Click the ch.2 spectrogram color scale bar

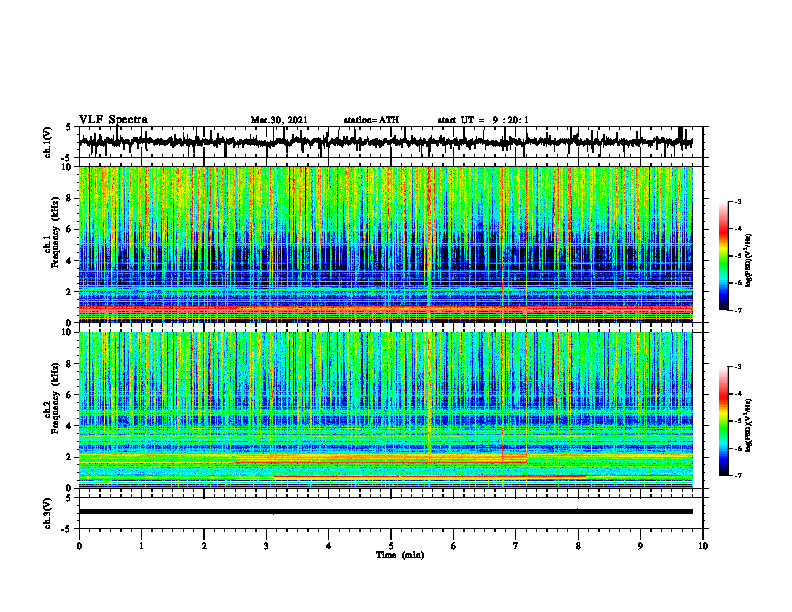point(724,421)
